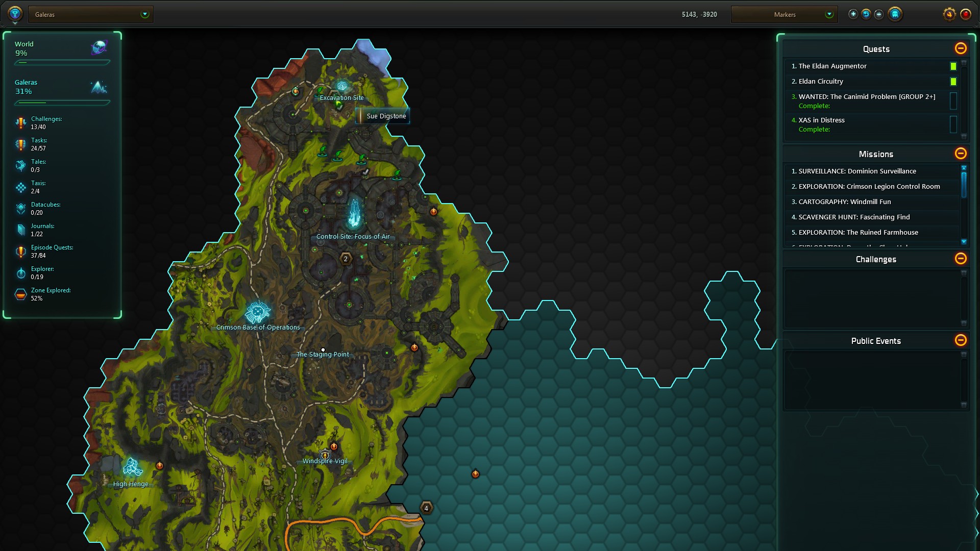Click the Galeras 31% progress bar

tap(62, 103)
